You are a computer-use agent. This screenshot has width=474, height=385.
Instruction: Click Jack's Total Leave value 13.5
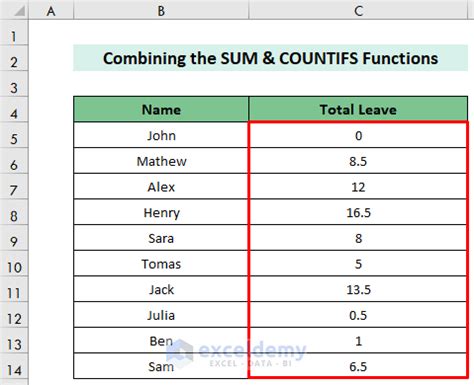pyautogui.click(x=358, y=289)
